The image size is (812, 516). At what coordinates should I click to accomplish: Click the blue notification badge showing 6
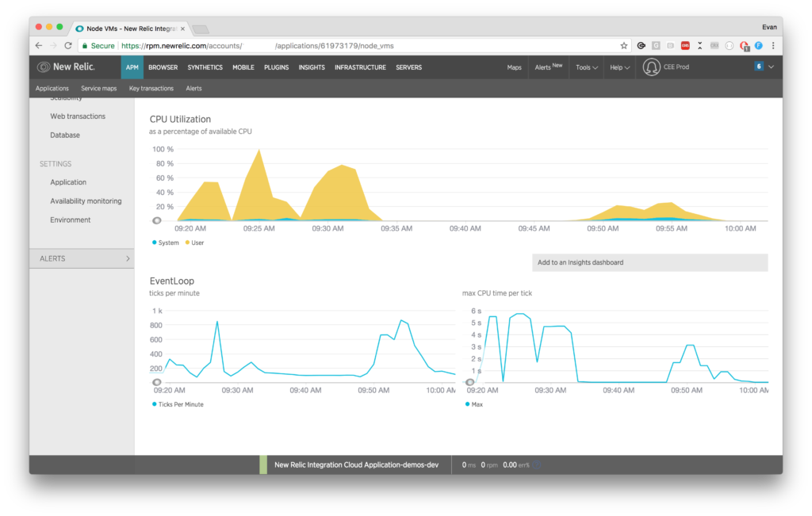[758, 67]
